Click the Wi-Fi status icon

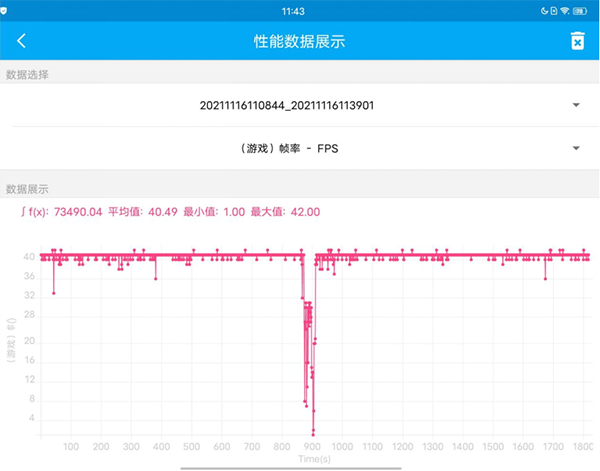[564, 9]
